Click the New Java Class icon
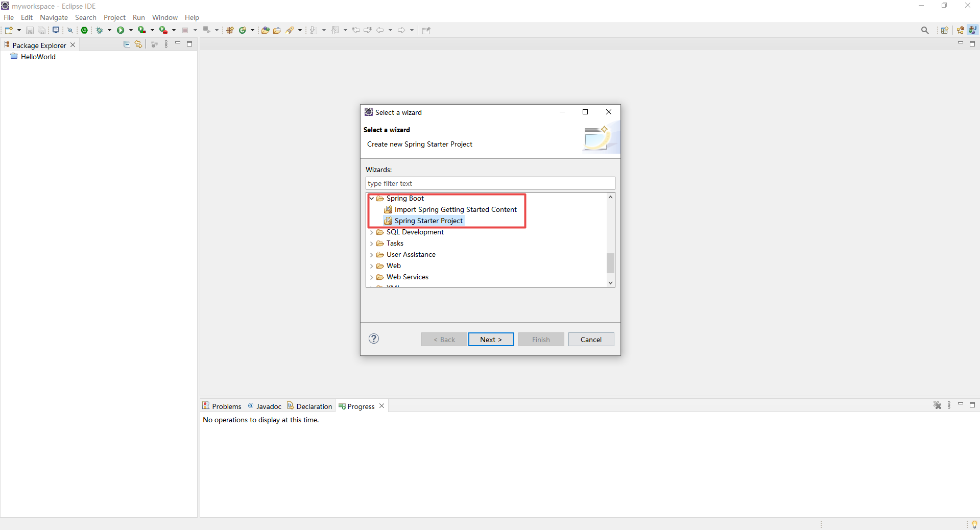980x530 pixels. (x=243, y=30)
